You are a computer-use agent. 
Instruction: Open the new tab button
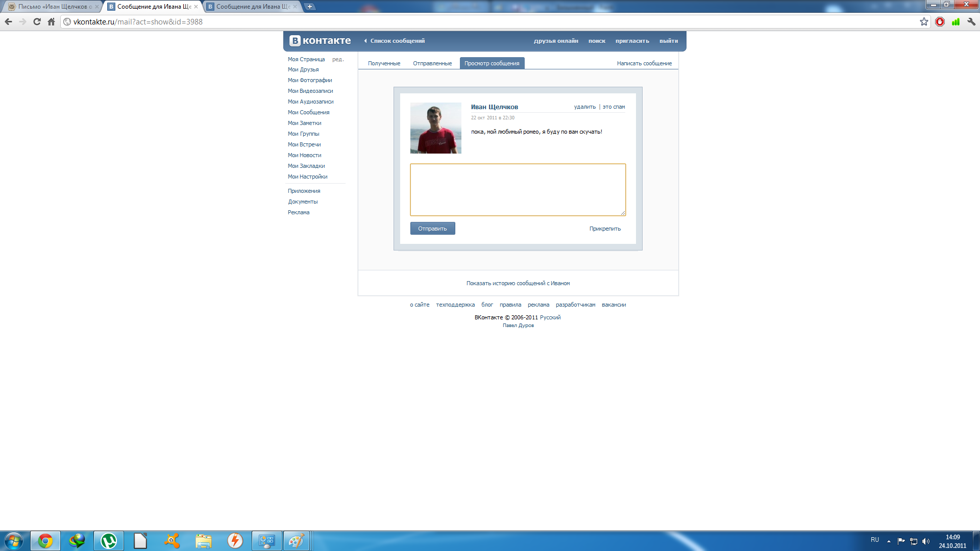pyautogui.click(x=309, y=7)
